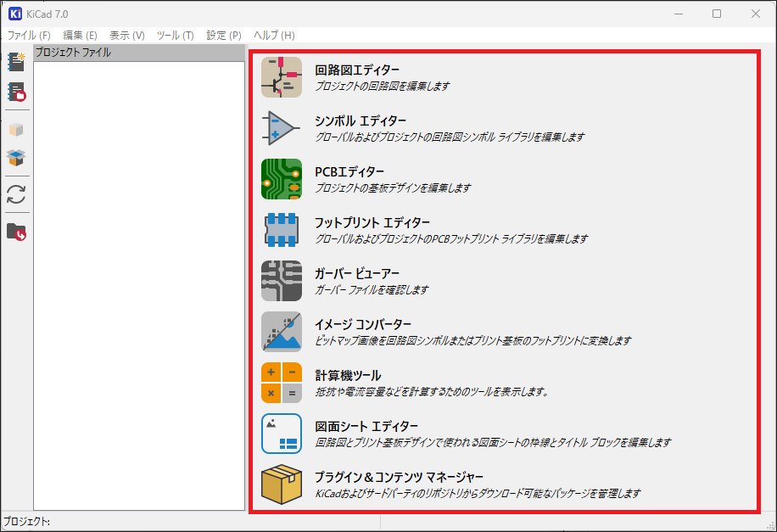This screenshot has width=777, height=532.
Task: Open the PCBエディター green board icon
Action: tap(282, 179)
